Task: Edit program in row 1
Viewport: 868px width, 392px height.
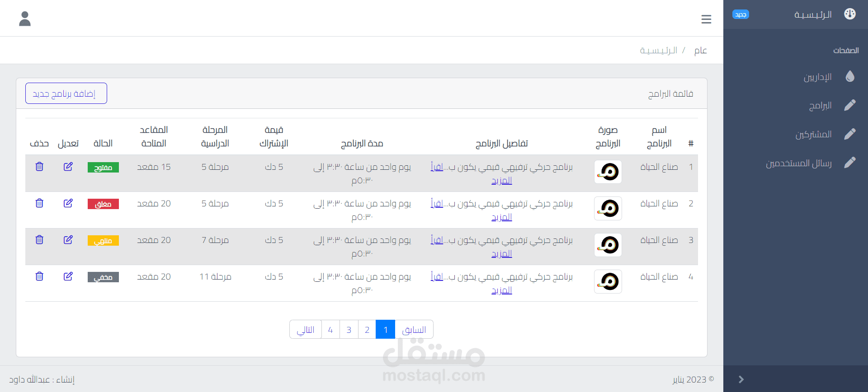Action: click(x=68, y=167)
